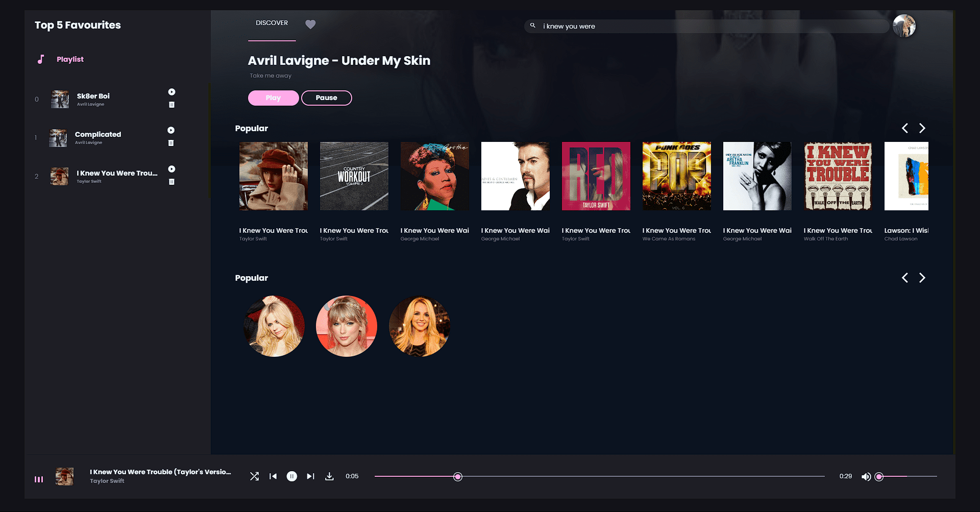Open the favourites heart tab
This screenshot has height=512, width=980.
tap(310, 24)
